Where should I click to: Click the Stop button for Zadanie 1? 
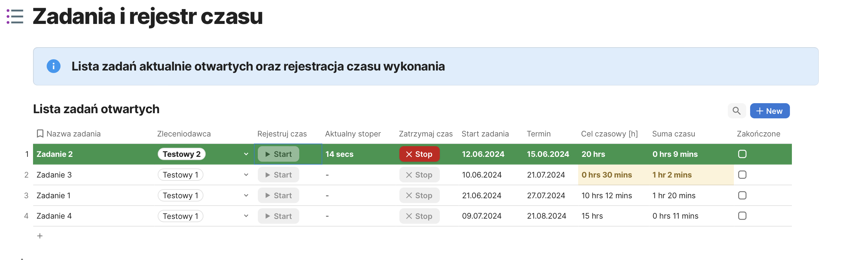point(419,195)
